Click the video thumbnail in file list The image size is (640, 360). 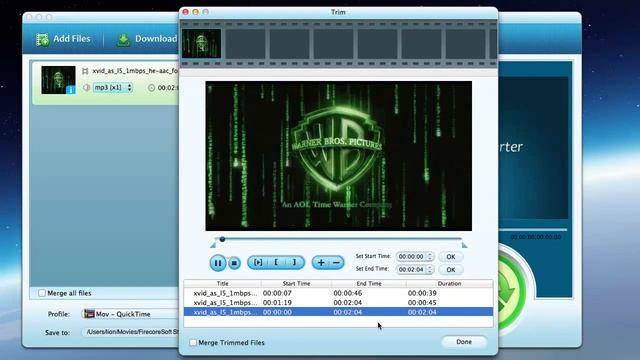point(58,80)
